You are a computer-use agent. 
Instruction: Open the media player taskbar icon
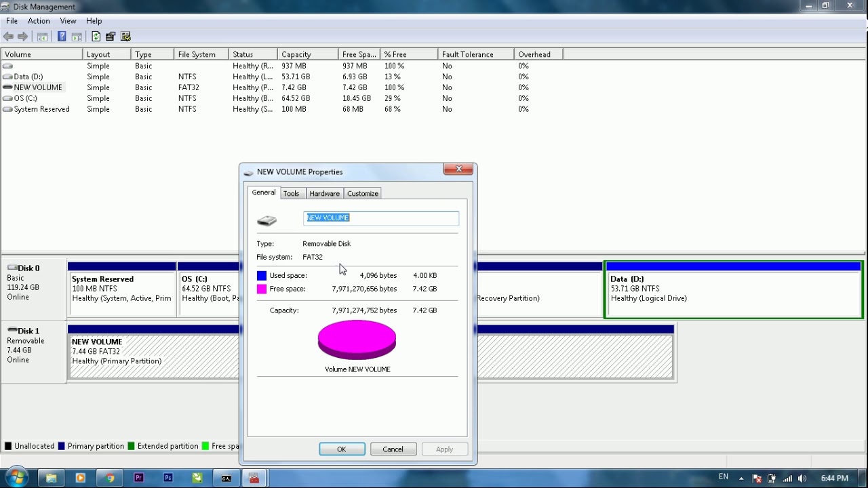(x=80, y=478)
